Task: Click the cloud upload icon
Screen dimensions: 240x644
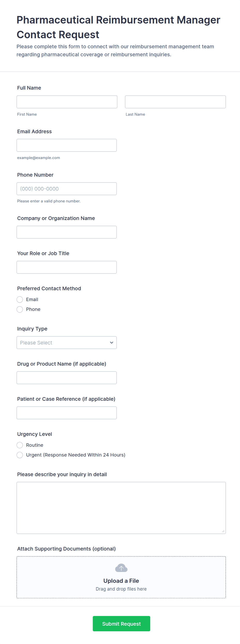Action: (121, 568)
